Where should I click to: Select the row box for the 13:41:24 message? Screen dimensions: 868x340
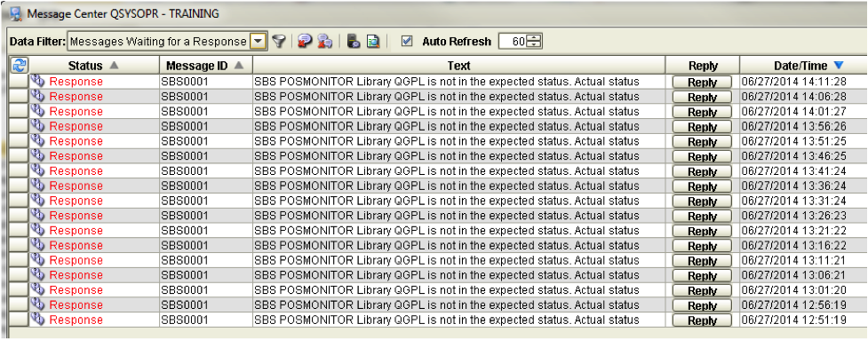point(20,170)
